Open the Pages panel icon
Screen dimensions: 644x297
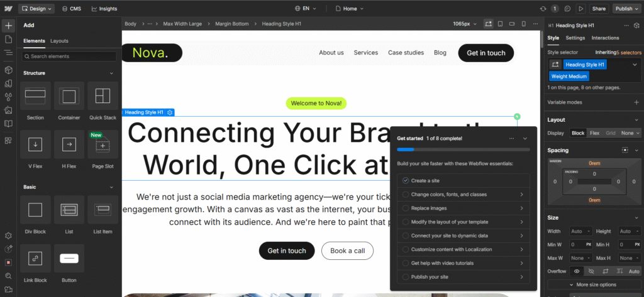click(8, 39)
